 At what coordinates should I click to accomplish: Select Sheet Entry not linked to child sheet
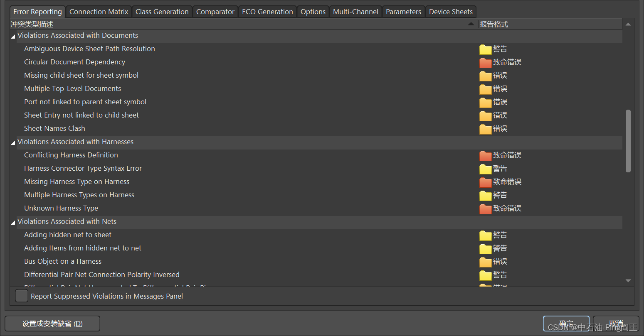point(316,115)
